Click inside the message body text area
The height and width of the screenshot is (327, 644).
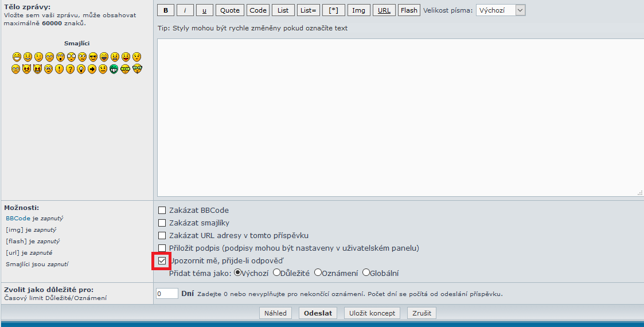pos(400,118)
